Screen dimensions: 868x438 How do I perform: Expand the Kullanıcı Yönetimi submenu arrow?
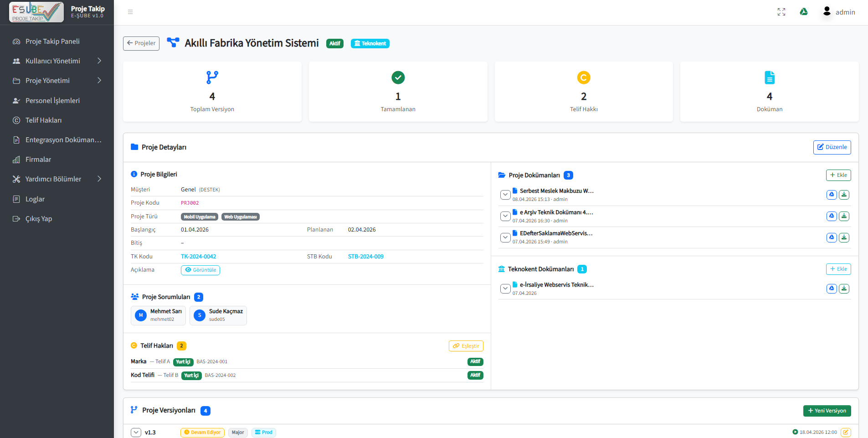click(x=99, y=61)
